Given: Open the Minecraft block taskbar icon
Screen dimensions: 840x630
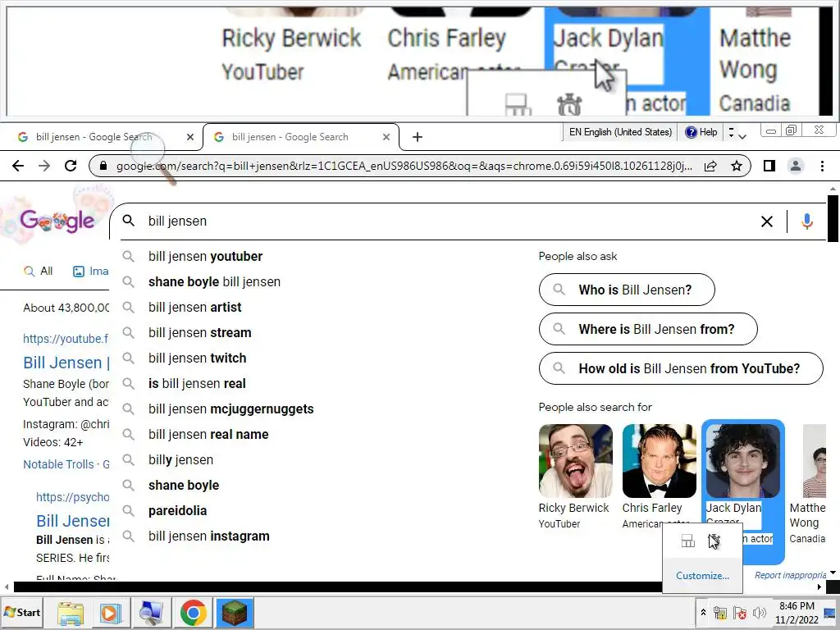Looking at the screenshot, I should [235, 613].
